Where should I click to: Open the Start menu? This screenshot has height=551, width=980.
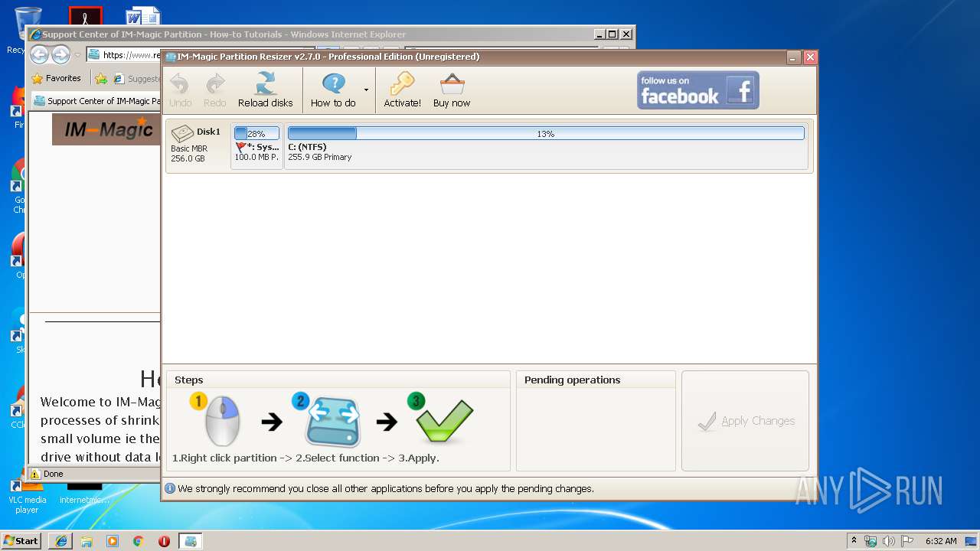click(x=21, y=540)
